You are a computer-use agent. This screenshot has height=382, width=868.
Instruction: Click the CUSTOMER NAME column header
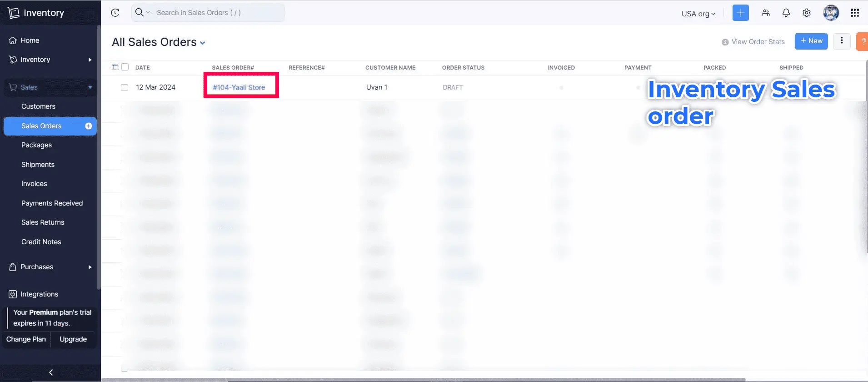coord(390,68)
